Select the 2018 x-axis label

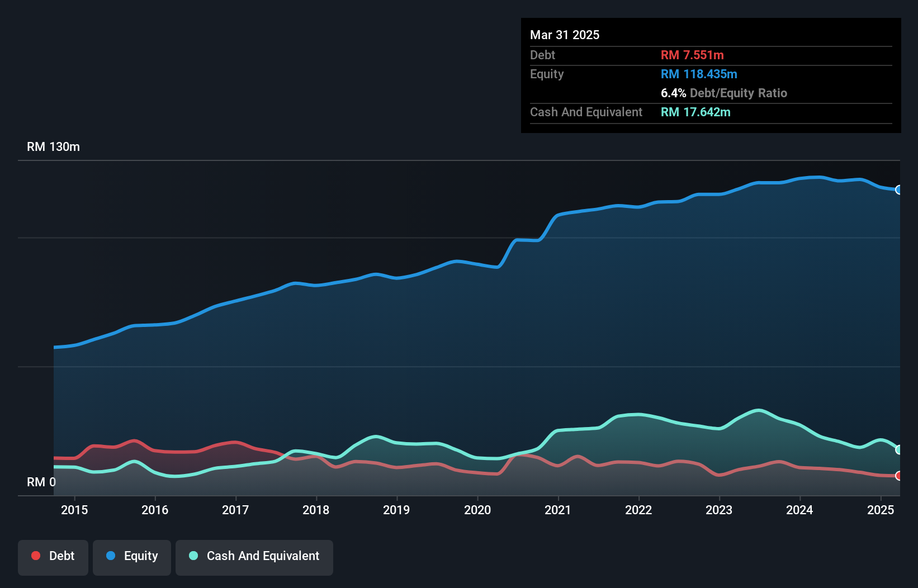click(x=316, y=510)
